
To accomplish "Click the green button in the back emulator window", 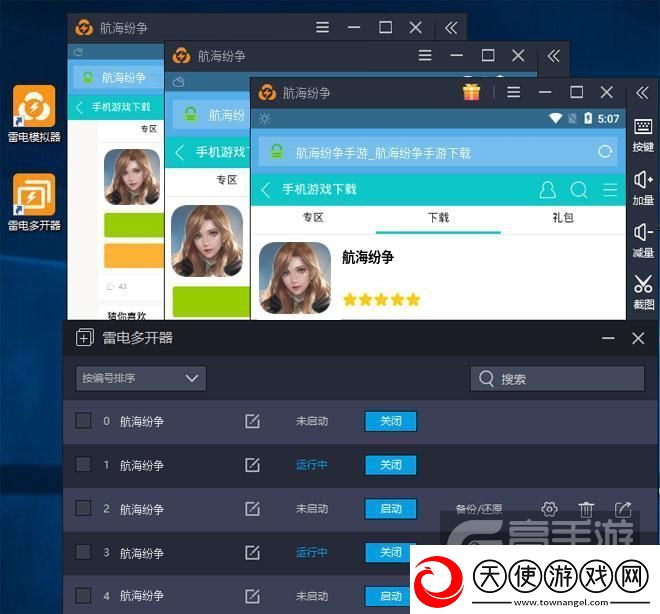I will click(x=134, y=225).
